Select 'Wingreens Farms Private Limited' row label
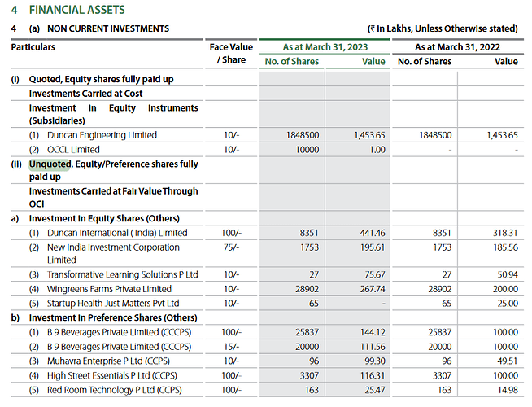 [x=109, y=289]
